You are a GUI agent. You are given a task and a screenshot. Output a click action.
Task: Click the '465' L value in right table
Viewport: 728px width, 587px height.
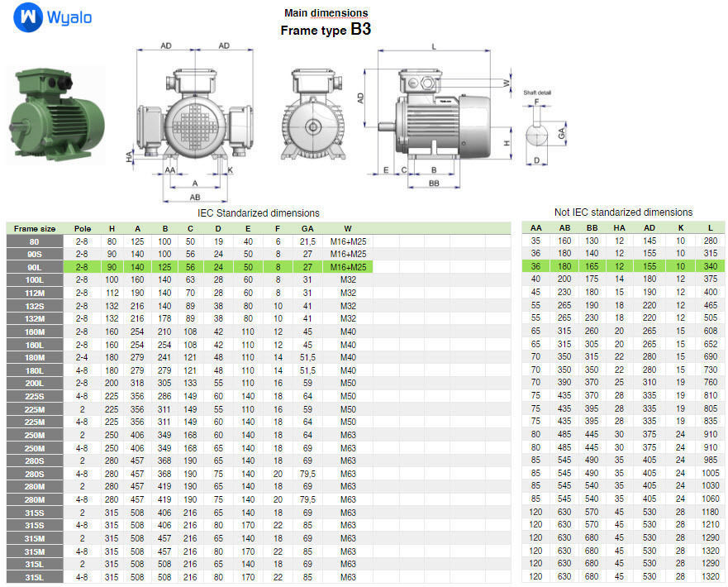pos(711,305)
